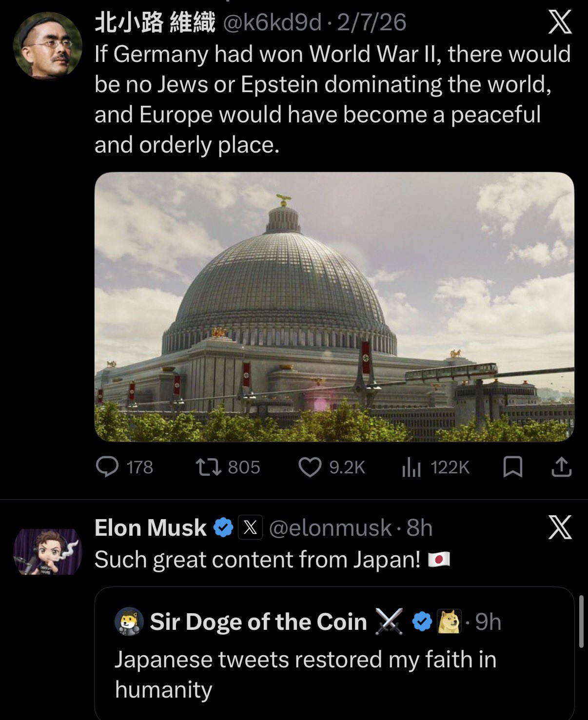The image size is (588, 720).
Task: Open view analytics icon showing 122K
Action: pos(411,468)
